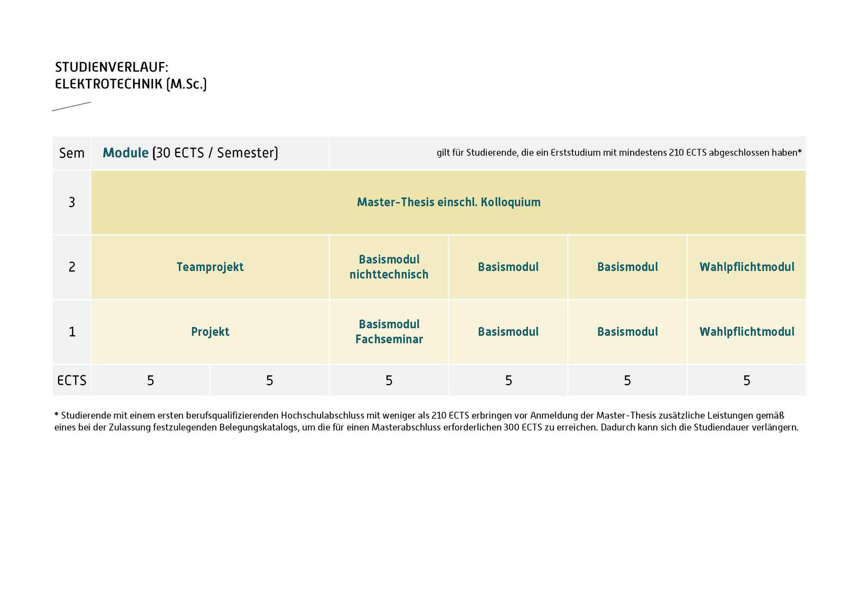Click the 'ECTS' row label
Image resolution: width=868 pixels, height=613 pixels.
[72, 380]
